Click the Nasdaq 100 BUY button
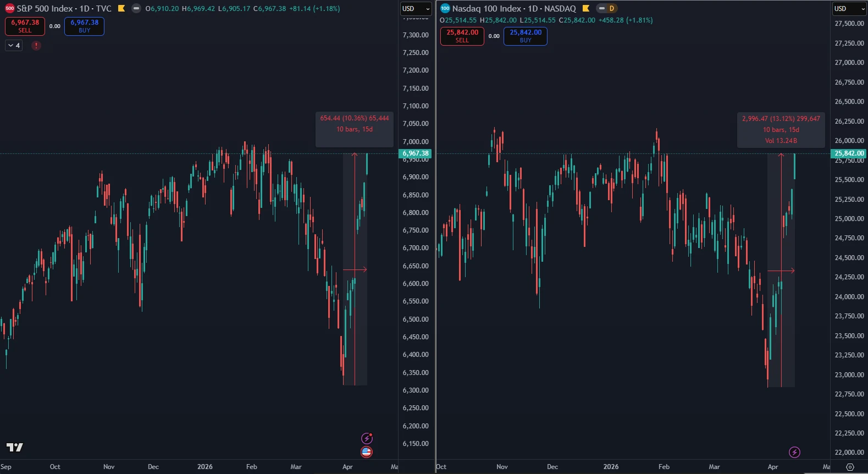The height and width of the screenshot is (474, 868). [526, 36]
